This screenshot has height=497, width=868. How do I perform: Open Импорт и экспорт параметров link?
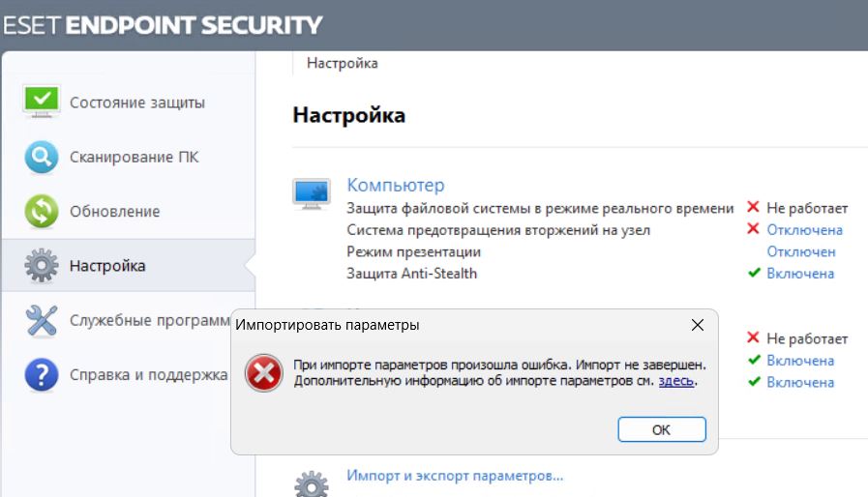[x=455, y=476]
